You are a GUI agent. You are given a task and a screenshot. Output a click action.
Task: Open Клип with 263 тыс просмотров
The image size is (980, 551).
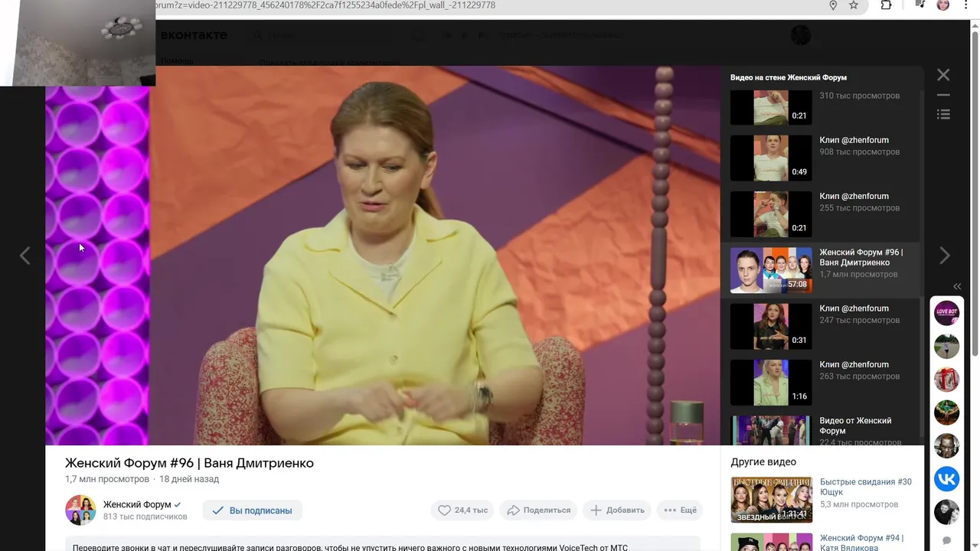(x=854, y=364)
